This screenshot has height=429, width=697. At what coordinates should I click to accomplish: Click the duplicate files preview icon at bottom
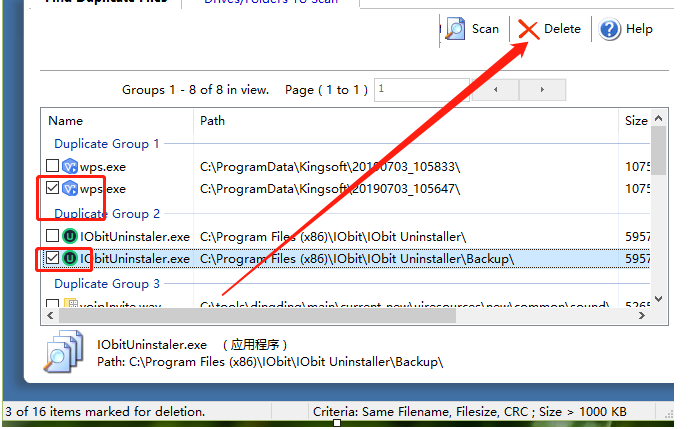(63, 351)
